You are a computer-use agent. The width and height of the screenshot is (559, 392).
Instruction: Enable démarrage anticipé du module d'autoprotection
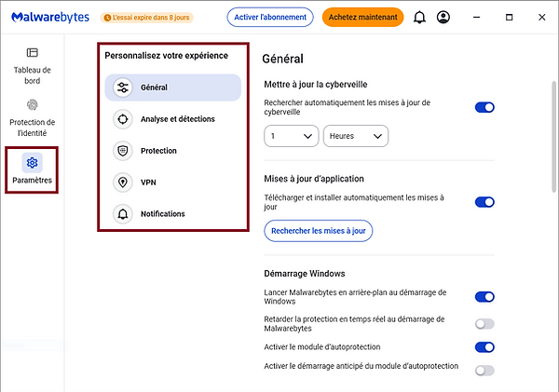(484, 371)
